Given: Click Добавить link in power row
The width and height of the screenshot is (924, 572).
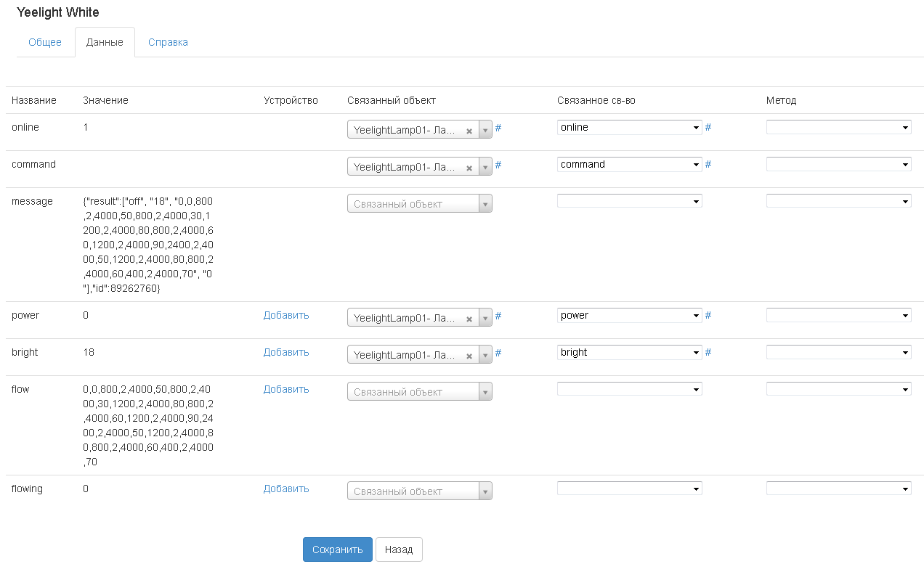Looking at the screenshot, I should (286, 315).
